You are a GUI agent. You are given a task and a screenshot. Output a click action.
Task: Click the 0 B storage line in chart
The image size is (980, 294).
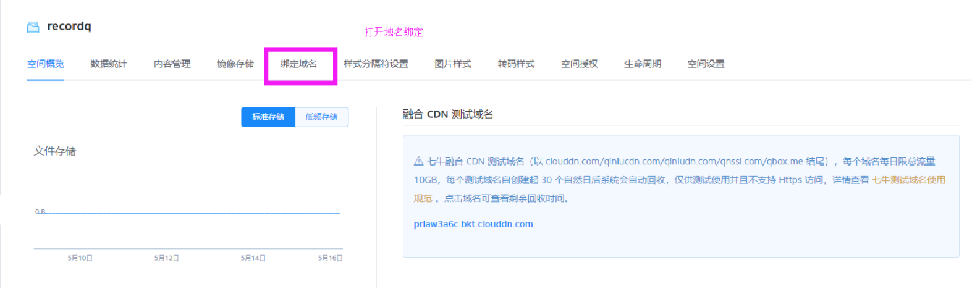[187, 213]
